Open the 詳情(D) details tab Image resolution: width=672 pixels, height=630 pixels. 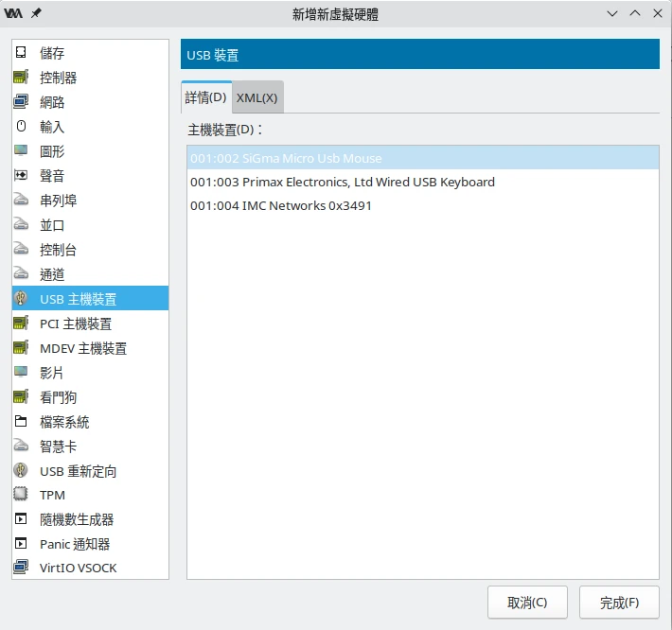tap(205, 97)
